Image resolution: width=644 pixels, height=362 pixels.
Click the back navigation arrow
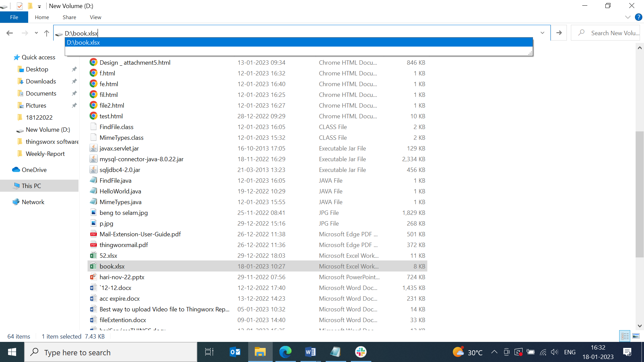[x=9, y=33]
